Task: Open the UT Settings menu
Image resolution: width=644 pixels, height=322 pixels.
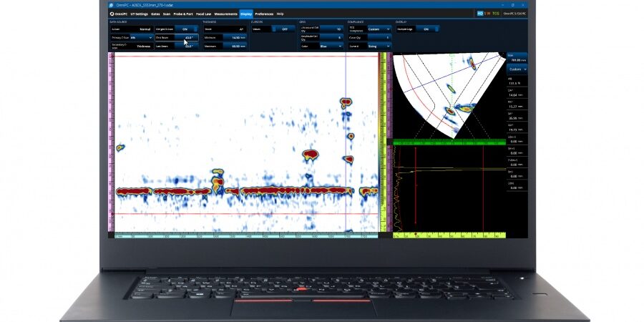Action: (x=139, y=14)
